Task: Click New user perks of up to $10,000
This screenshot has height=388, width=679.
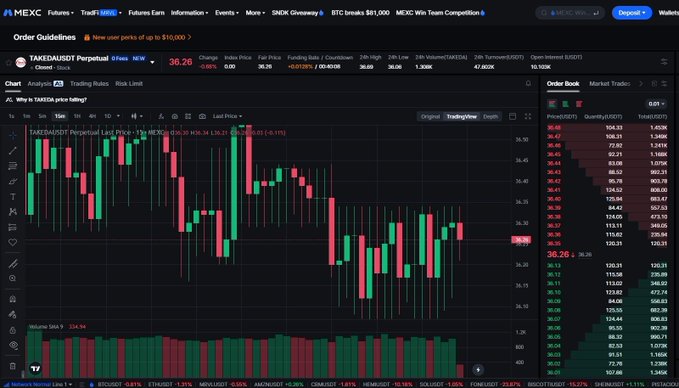Action: point(138,37)
